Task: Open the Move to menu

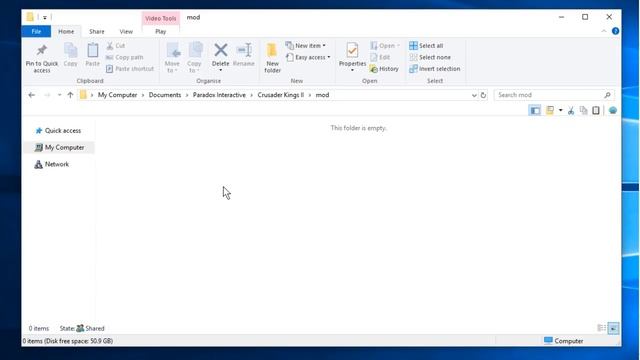Action: pyautogui.click(x=172, y=58)
